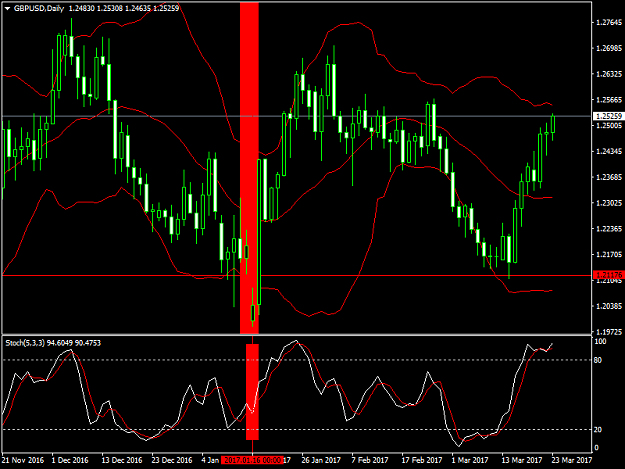Screen dimensions: 625x469
Task: Select the red highlight rectangle in Stochastic panel
Action: click(x=252, y=392)
